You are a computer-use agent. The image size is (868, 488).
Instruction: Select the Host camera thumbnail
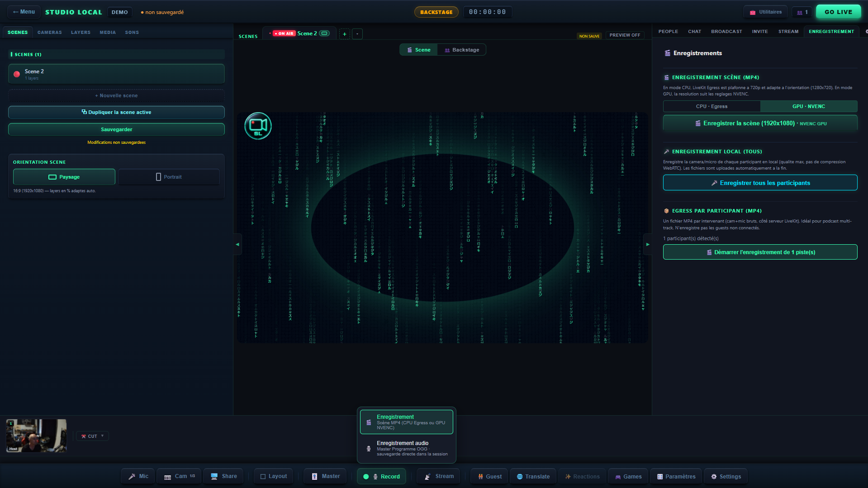pos(36,436)
